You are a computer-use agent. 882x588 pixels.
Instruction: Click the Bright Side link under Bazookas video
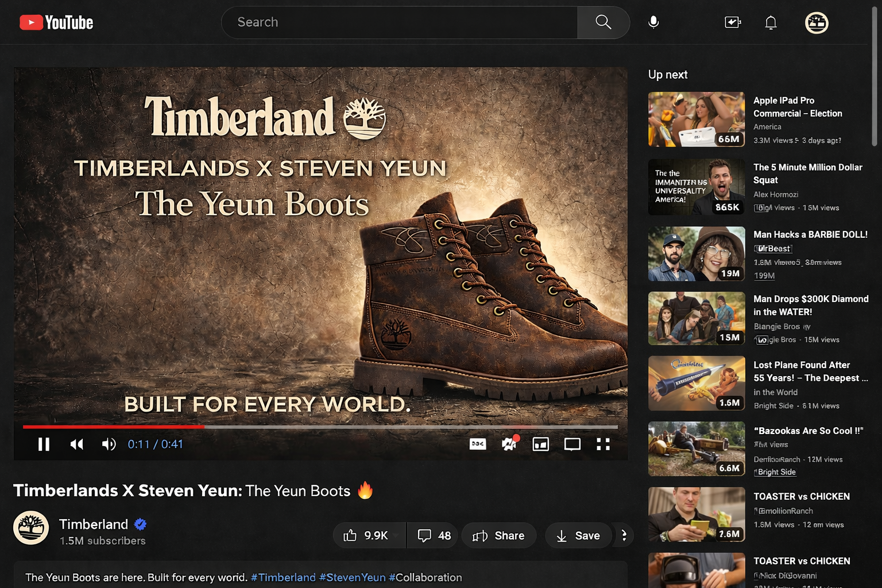(776, 472)
